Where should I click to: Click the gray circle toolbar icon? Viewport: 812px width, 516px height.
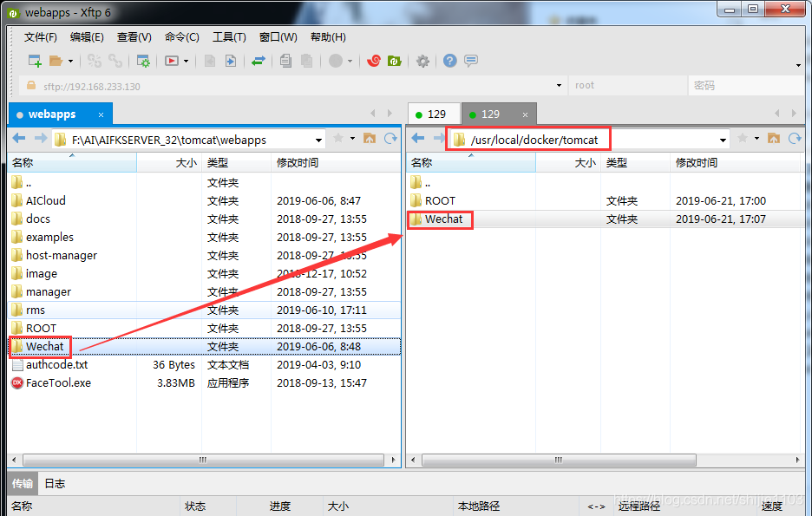pos(336,61)
